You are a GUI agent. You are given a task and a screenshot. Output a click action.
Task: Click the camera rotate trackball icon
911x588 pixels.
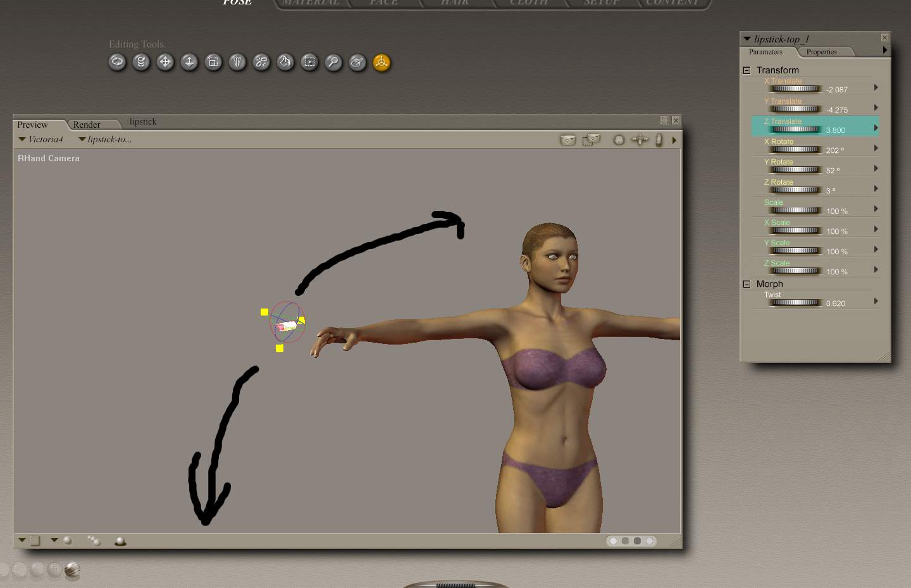[x=619, y=140]
